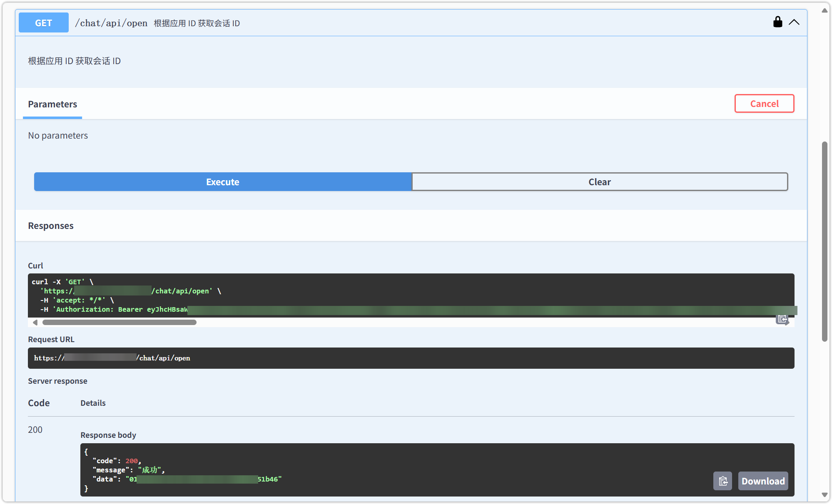Click the curl scrollbar left arrow

35,323
